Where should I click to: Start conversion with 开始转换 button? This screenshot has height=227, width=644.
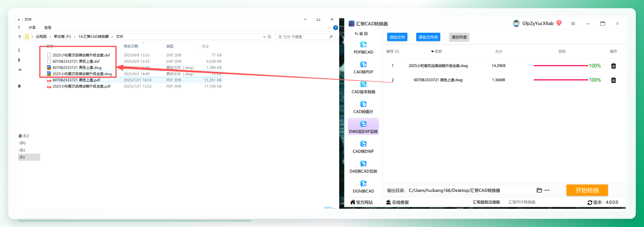(587, 190)
